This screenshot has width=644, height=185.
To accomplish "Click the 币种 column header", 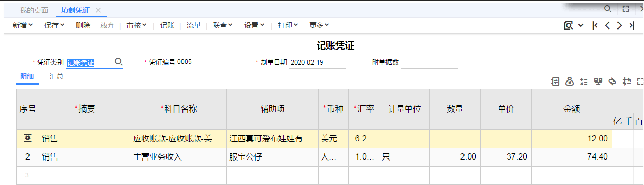I will [333, 109].
